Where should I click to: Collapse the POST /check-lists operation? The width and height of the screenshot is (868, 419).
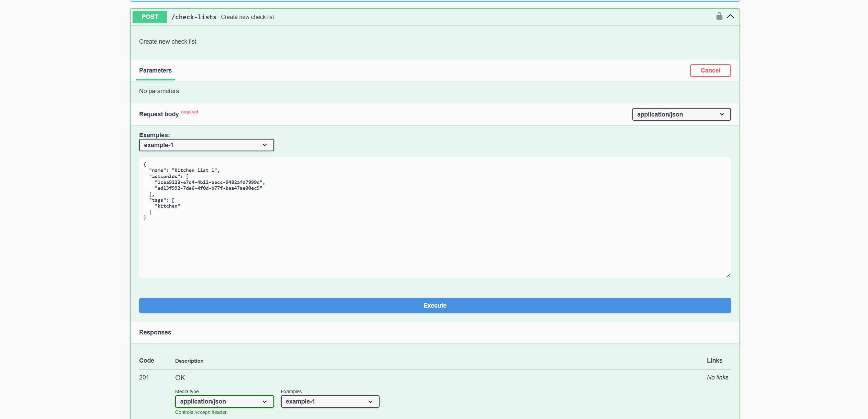[730, 16]
